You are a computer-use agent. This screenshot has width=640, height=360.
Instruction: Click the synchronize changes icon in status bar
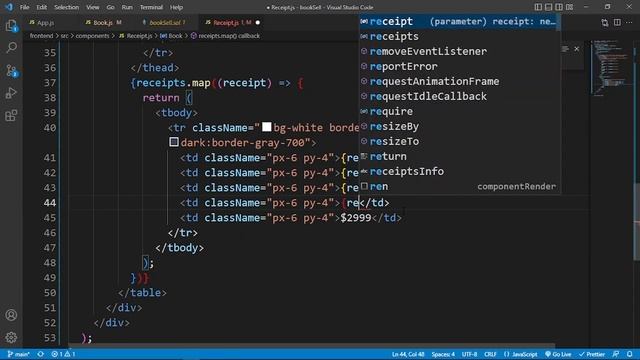click(x=40, y=354)
